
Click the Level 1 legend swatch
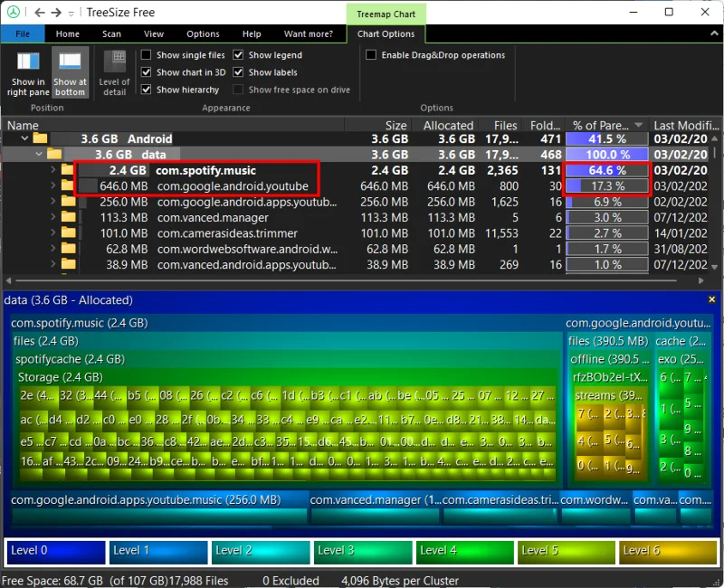click(158, 552)
